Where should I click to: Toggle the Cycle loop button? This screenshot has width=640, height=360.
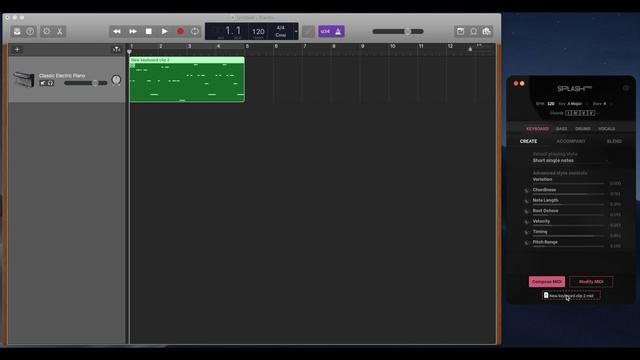(195, 31)
